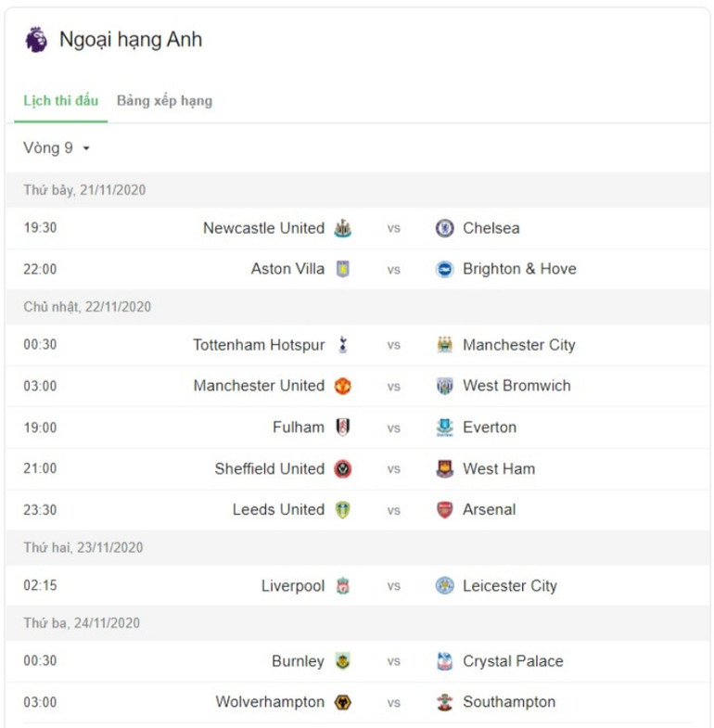
Task: Click the Southampton team name
Action: click(509, 702)
